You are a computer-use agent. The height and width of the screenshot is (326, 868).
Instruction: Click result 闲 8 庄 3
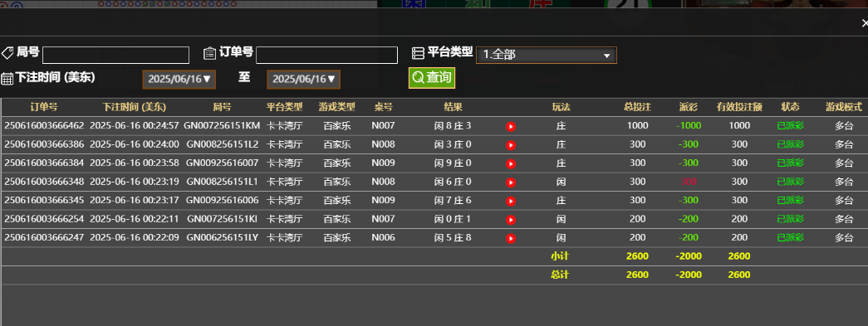pyautogui.click(x=453, y=126)
